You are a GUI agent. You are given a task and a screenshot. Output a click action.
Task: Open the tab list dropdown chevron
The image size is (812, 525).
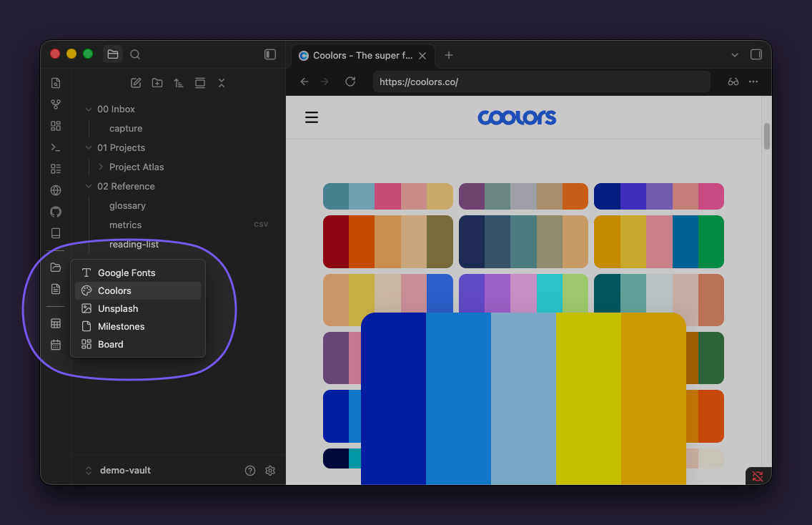[x=734, y=55]
